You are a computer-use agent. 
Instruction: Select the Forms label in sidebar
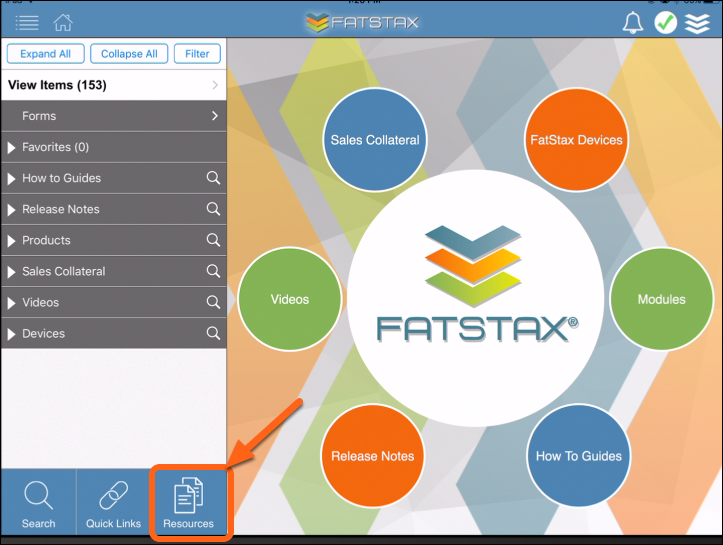pos(39,116)
